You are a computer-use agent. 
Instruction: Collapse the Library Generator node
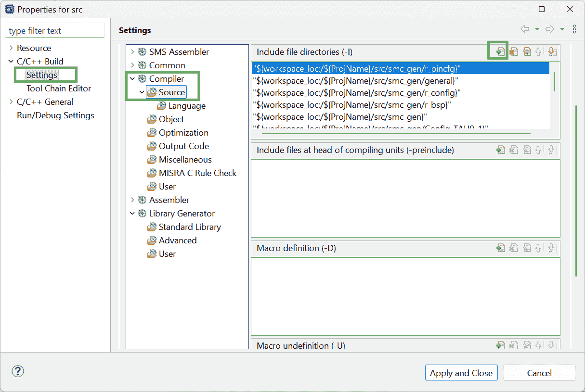point(132,214)
